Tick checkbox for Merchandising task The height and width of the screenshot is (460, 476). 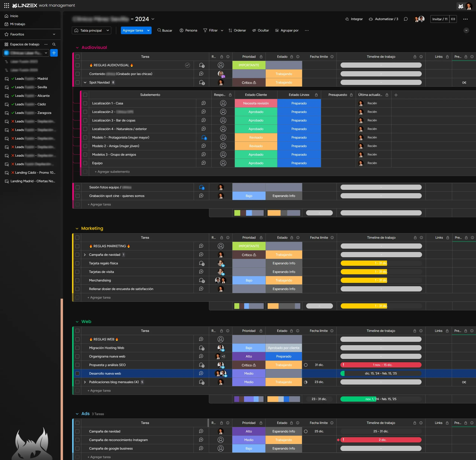point(77,280)
